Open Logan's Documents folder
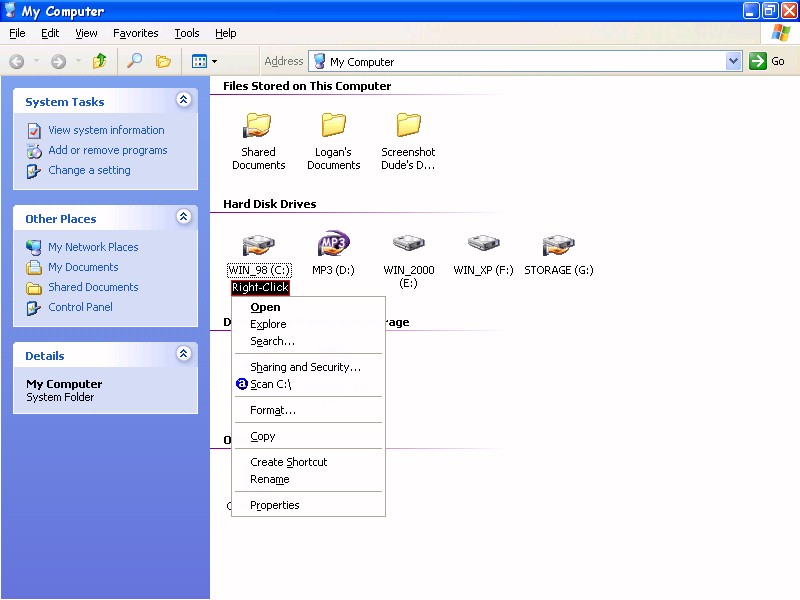This screenshot has height=600, width=800. [x=334, y=141]
